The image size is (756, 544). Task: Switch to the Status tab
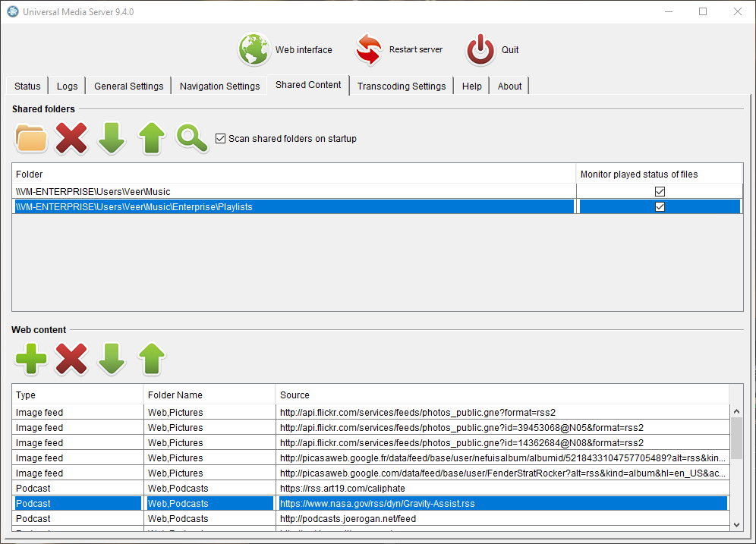tap(27, 86)
